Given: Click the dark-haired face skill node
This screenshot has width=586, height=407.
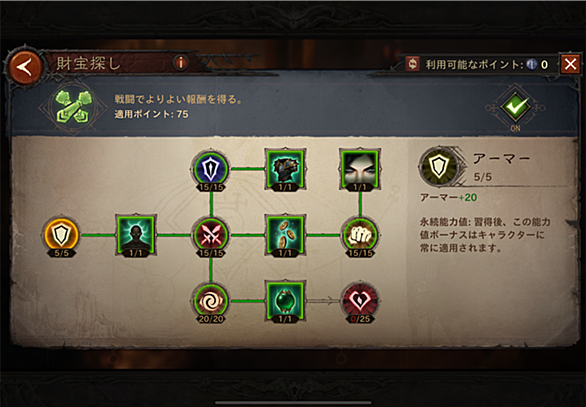Looking at the screenshot, I should click(360, 169).
